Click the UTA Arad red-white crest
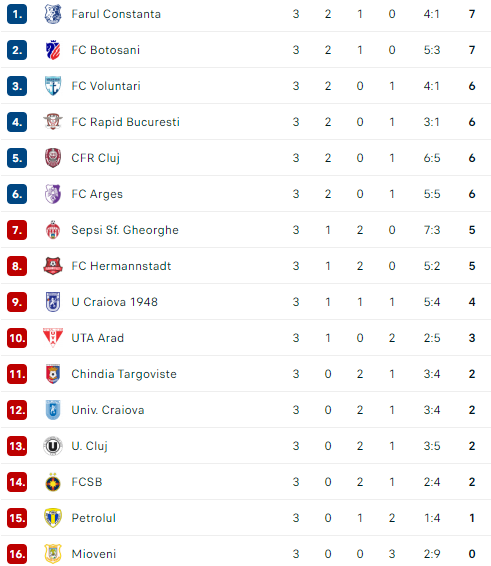Image resolution: width=491 pixels, height=566 pixels. click(53, 338)
